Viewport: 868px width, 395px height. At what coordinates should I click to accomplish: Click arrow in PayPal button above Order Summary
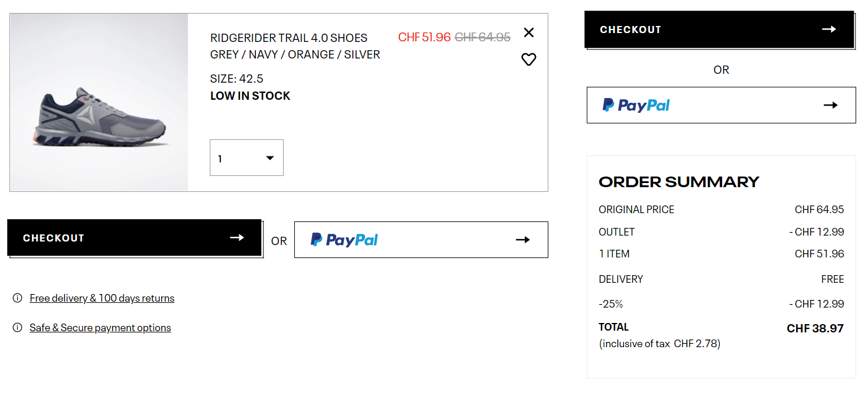coord(831,105)
